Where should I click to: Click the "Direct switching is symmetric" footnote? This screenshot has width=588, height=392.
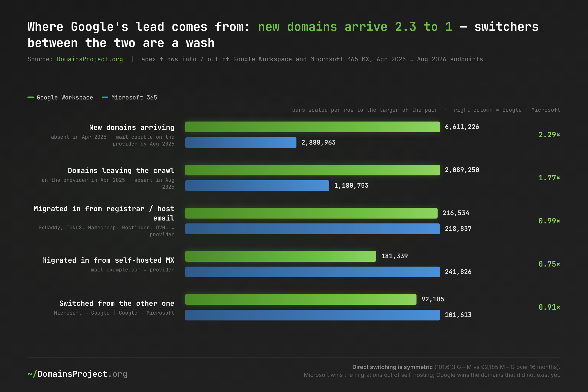coord(392,367)
